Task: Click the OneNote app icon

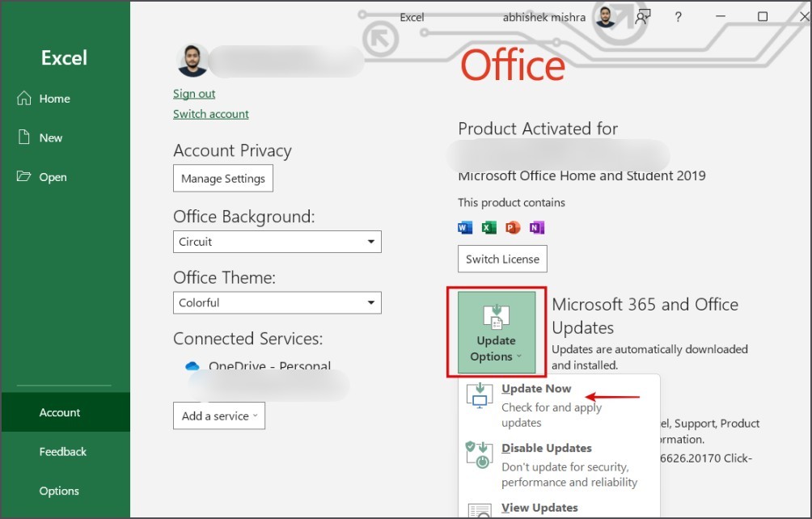Action: click(536, 227)
